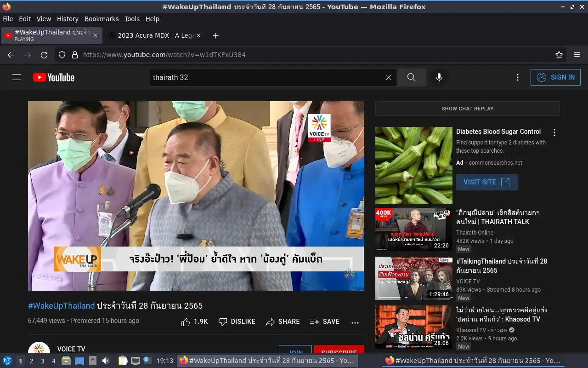Click the okra ad image

click(x=414, y=166)
